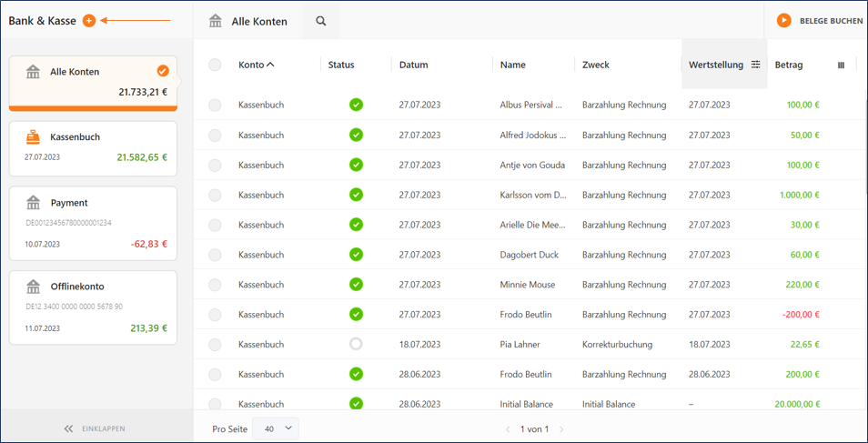Click green status check for Alfred Jodokus row

coord(356,135)
